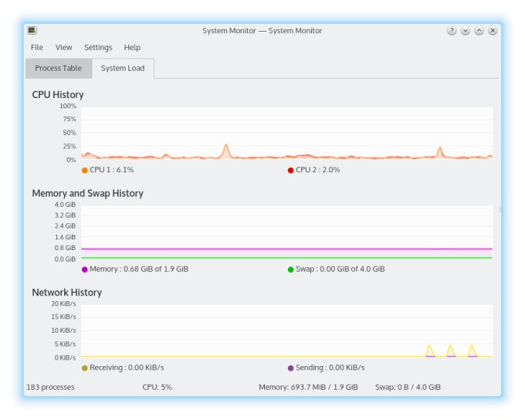The image size is (525, 420).
Task: Click the red CPU 2 legend dot
Action: pyautogui.click(x=291, y=170)
